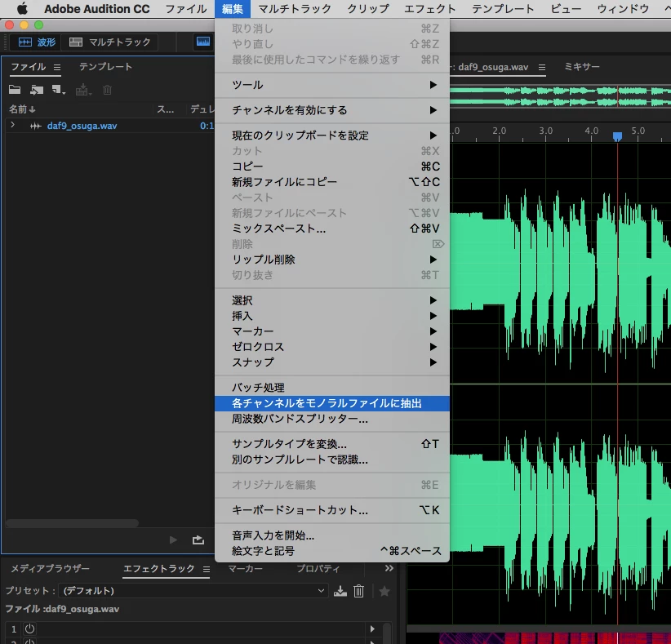This screenshot has width=671, height=644.
Task: Open 現在のクリップボードを設定 submenu
Action: (x=332, y=135)
